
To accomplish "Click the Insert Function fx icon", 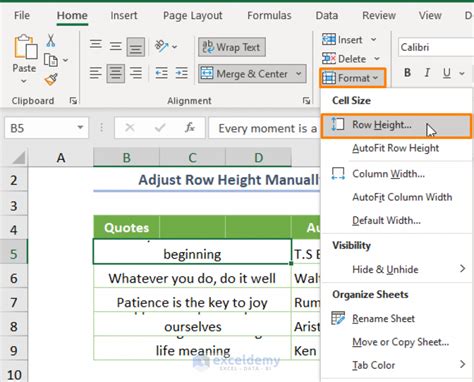I will pyautogui.click(x=190, y=127).
